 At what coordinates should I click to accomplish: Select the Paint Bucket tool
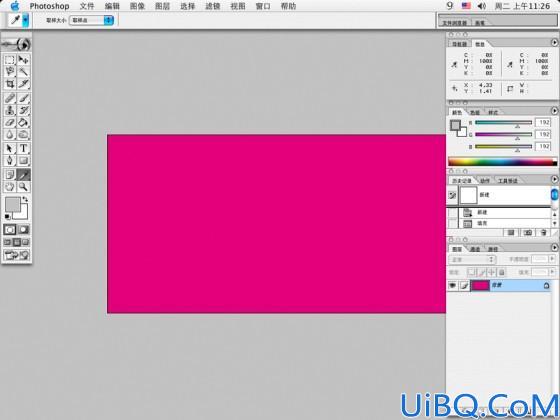coord(24,122)
